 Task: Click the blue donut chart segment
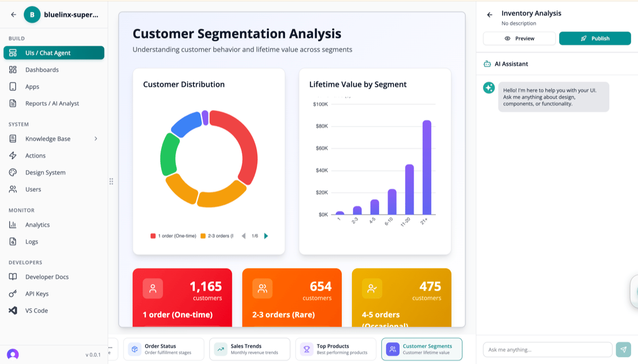(x=185, y=125)
